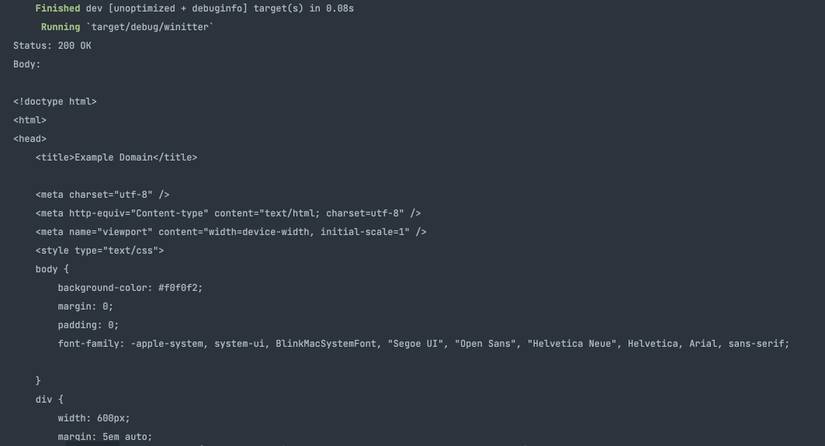This screenshot has width=825, height=446.
Task: Click the "padding: 0;" line
Action: click(x=88, y=325)
